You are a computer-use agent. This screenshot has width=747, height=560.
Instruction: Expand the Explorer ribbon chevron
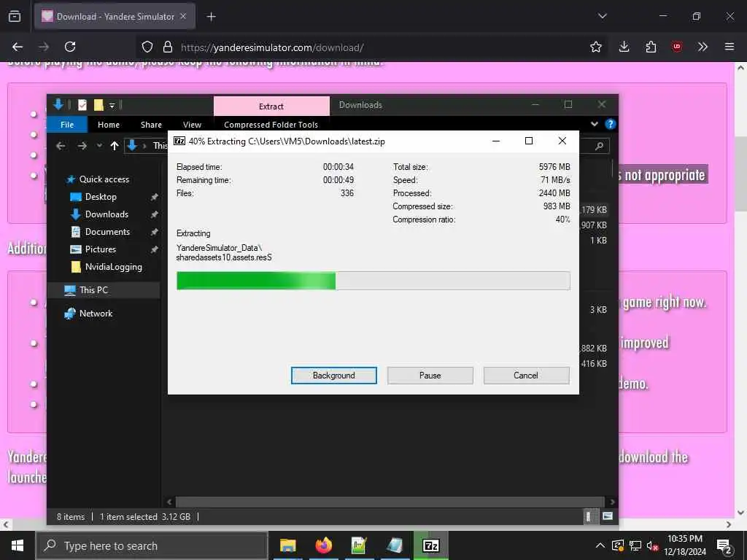pos(594,124)
